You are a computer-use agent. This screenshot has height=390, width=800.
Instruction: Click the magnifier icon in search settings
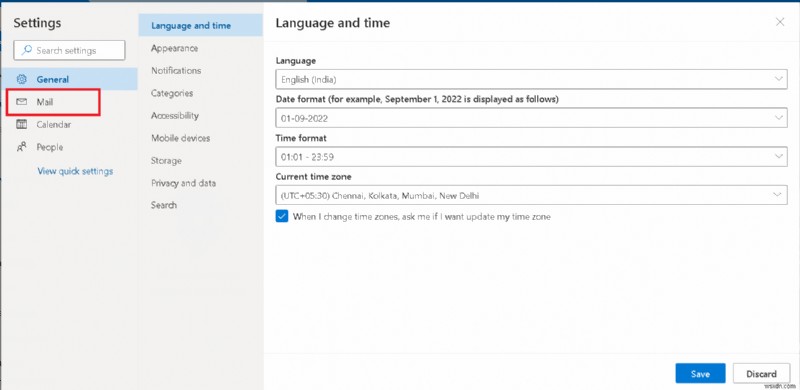click(27, 50)
